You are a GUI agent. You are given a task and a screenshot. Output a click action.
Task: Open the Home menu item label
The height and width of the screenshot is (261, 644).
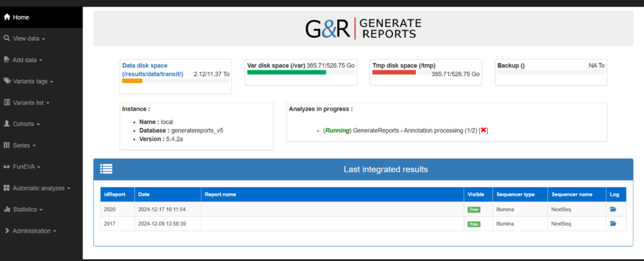click(x=21, y=17)
